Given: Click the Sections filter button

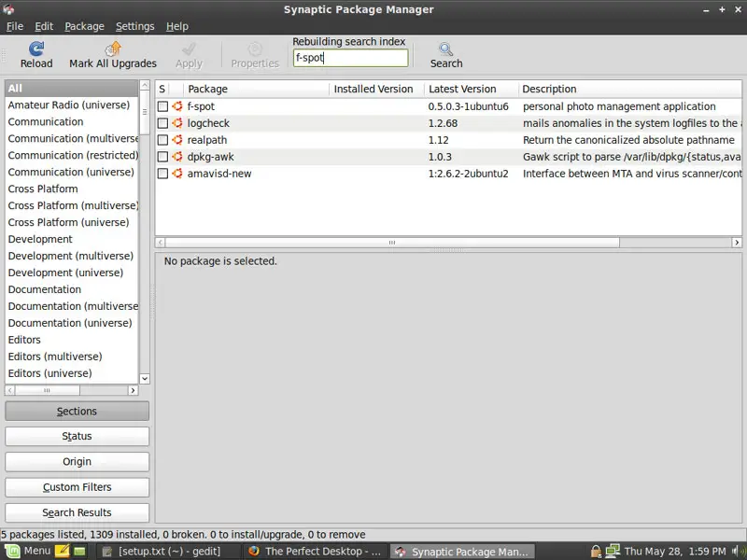Looking at the screenshot, I should [77, 411].
